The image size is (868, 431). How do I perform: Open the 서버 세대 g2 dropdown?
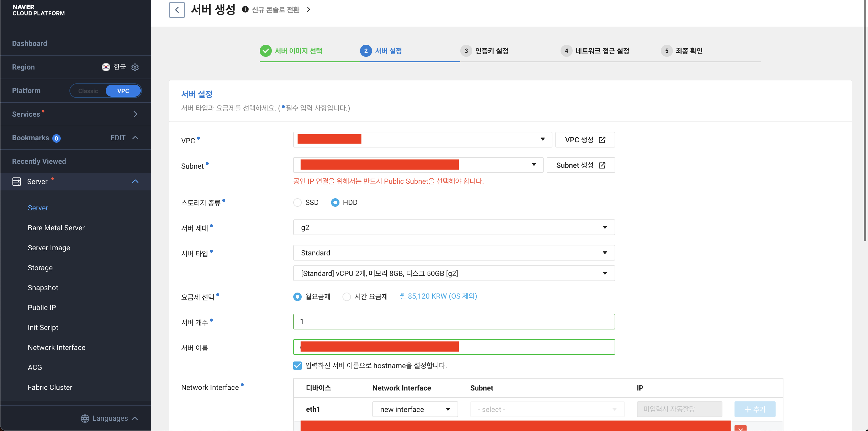(x=454, y=227)
